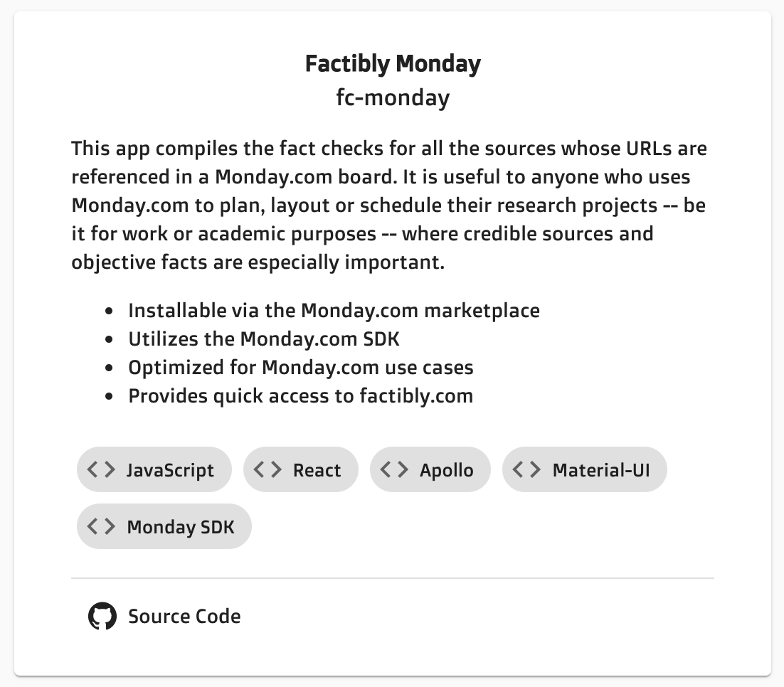This screenshot has height=687, width=784.
Task: Click the code brackets icon on Material-UI chip
Action: [526, 469]
